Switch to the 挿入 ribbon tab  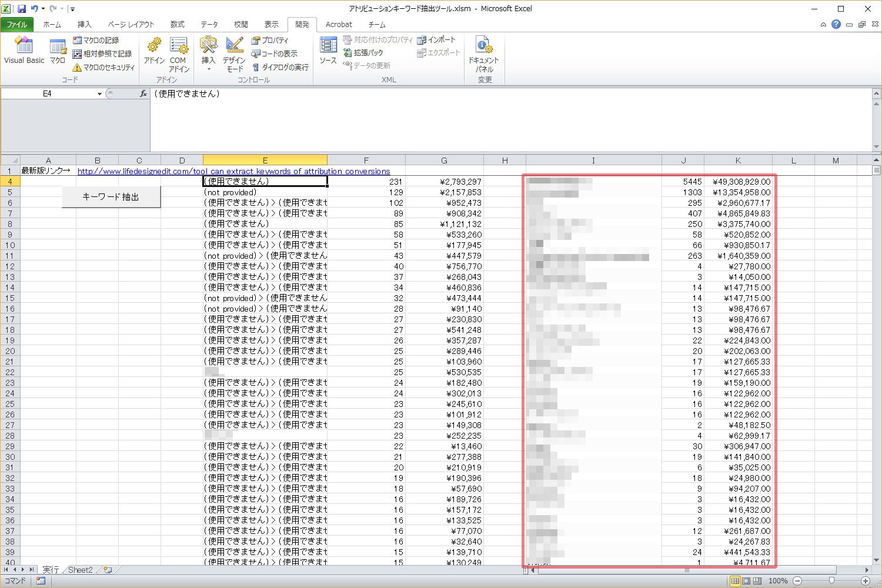(85, 25)
